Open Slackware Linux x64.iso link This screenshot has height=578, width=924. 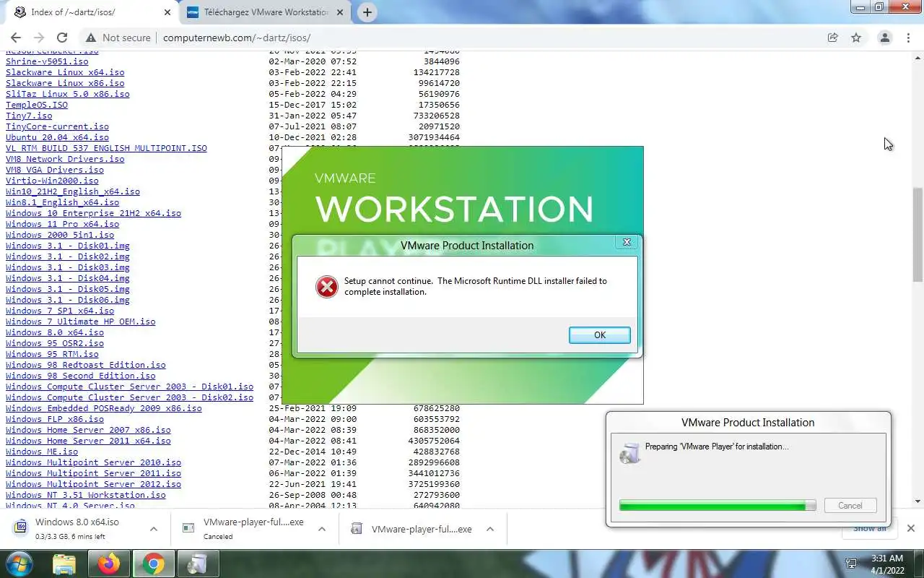65,72
